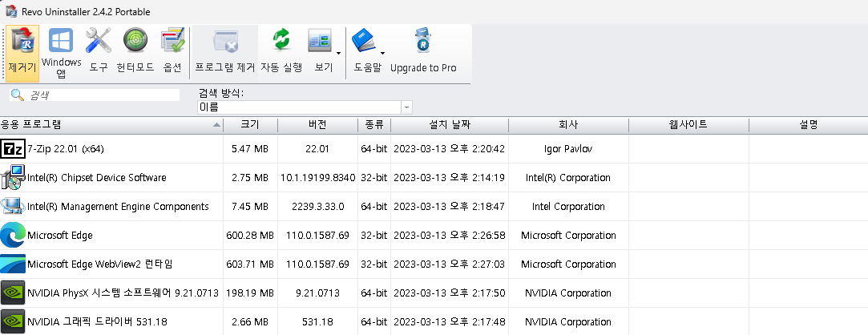
Task: Click the Intel(R) Corporation company cell
Action: pyautogui.click(x=568, y=178)
